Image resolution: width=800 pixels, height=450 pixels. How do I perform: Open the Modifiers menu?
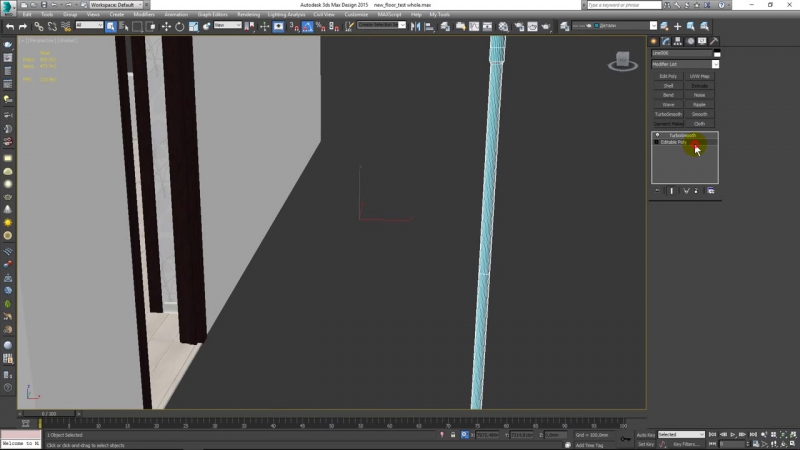click(144, 15)
